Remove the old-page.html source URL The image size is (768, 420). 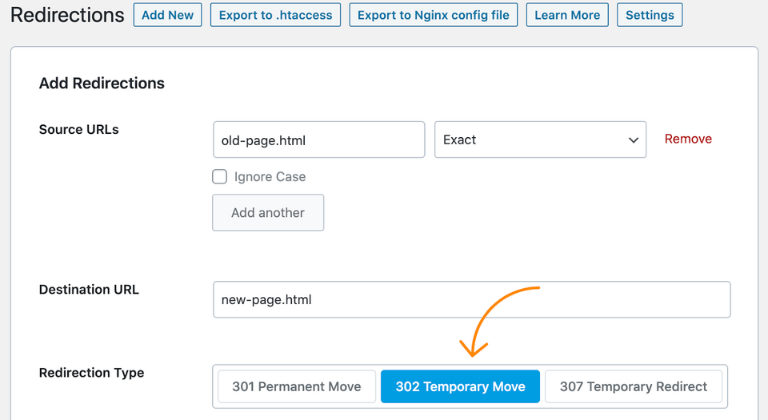[x=688, y=139]
